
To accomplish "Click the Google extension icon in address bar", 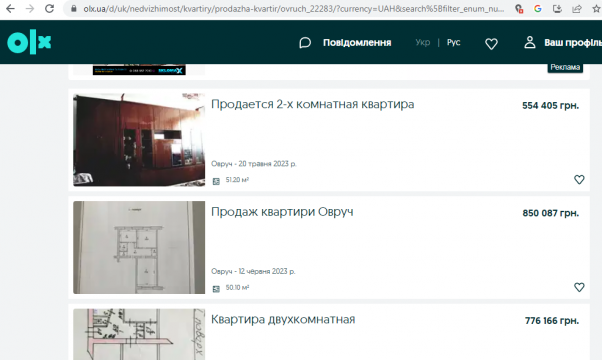I will (x=538, y=8).
